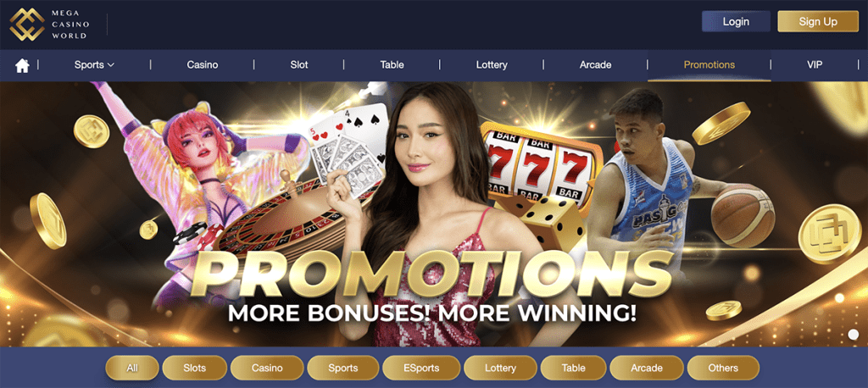
Task: Click the gold Sign Up button
Action: (818, 21)
